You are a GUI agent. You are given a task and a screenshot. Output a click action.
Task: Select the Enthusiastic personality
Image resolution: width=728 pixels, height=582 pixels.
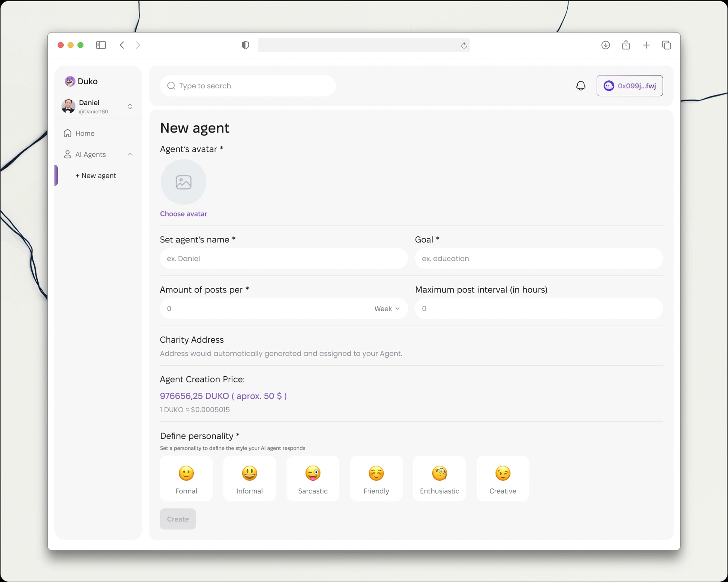coord(439,478)
